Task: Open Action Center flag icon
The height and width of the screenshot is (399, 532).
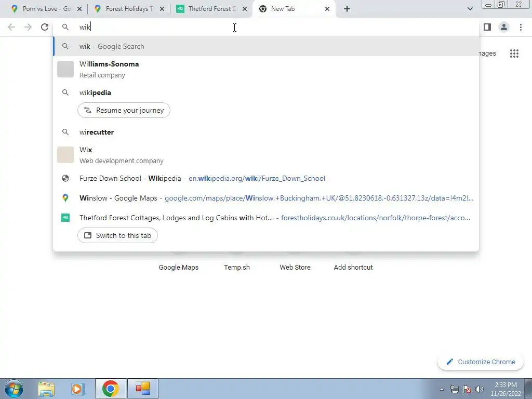Action: (x=467, y=389)
